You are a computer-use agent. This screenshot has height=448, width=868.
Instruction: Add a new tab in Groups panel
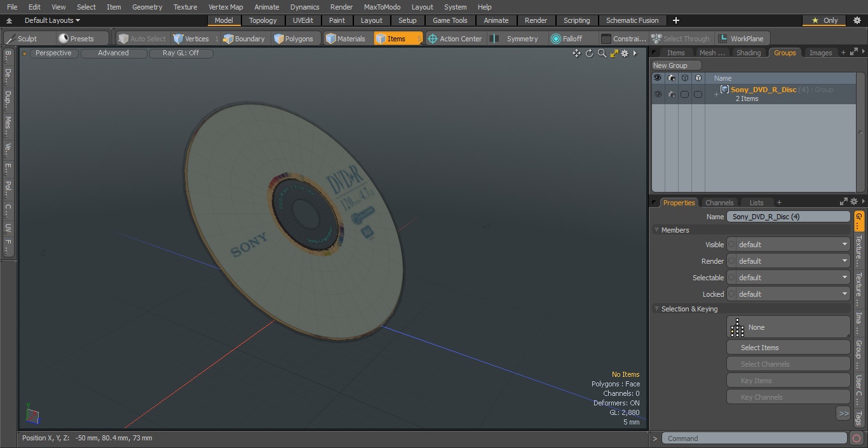[x=843, y=53]
